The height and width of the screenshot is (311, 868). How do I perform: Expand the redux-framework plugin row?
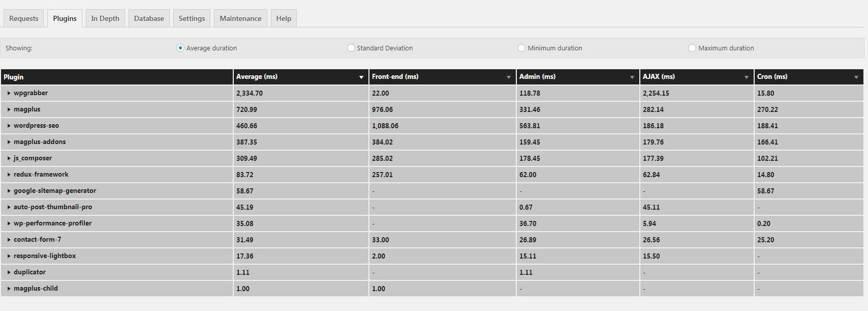(x=9, y=175)
